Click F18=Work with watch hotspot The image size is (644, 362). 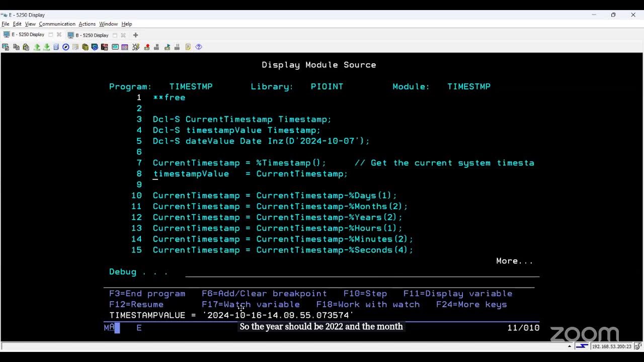pos(368,305)
